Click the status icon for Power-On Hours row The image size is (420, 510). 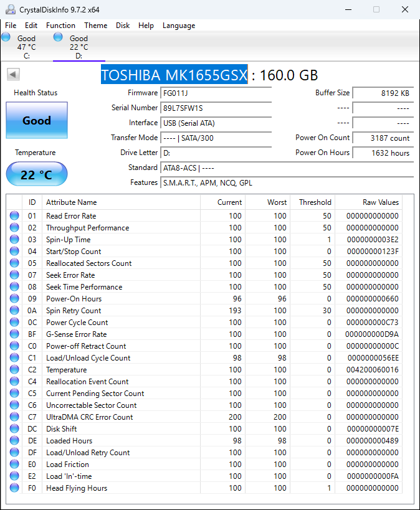14,298
